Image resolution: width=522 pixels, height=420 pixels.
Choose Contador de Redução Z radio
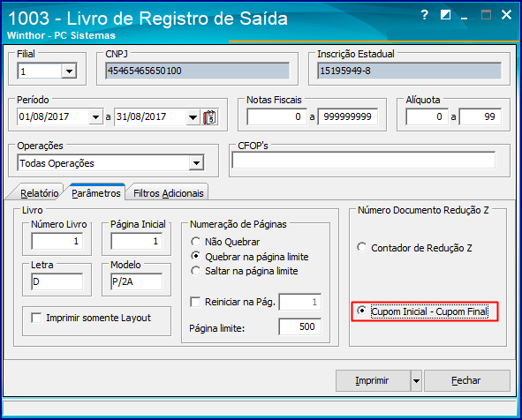coord(362,247)
